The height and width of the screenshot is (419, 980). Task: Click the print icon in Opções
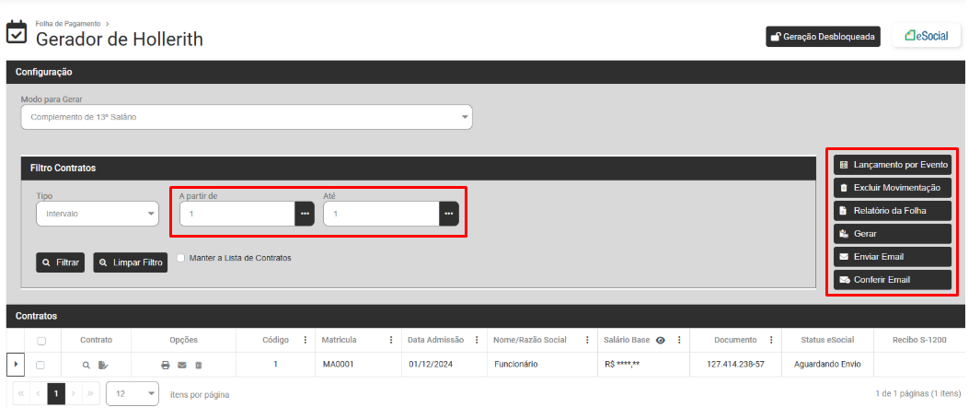(x=166, y=366)
